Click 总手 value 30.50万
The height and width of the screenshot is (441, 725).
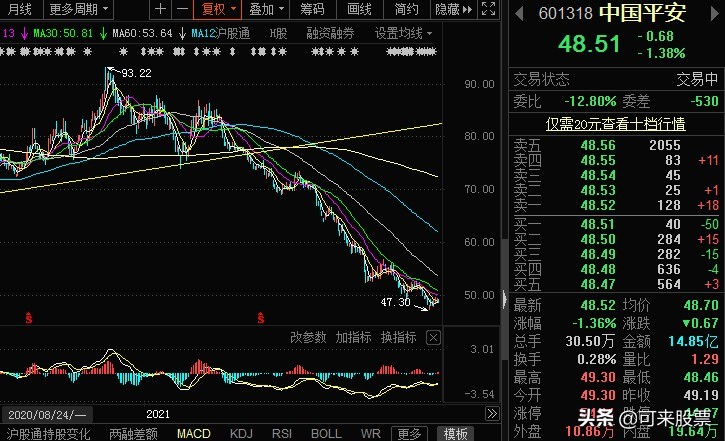click(x=590, y=341)
